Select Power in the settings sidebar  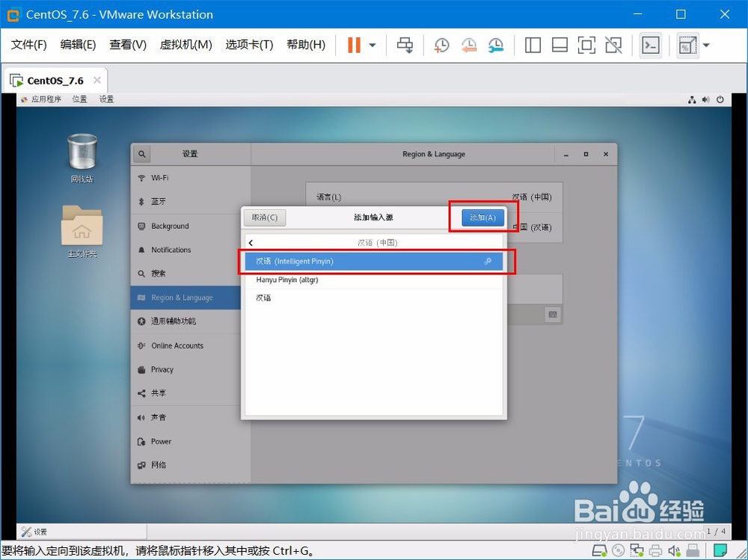[x=190, y=442]
